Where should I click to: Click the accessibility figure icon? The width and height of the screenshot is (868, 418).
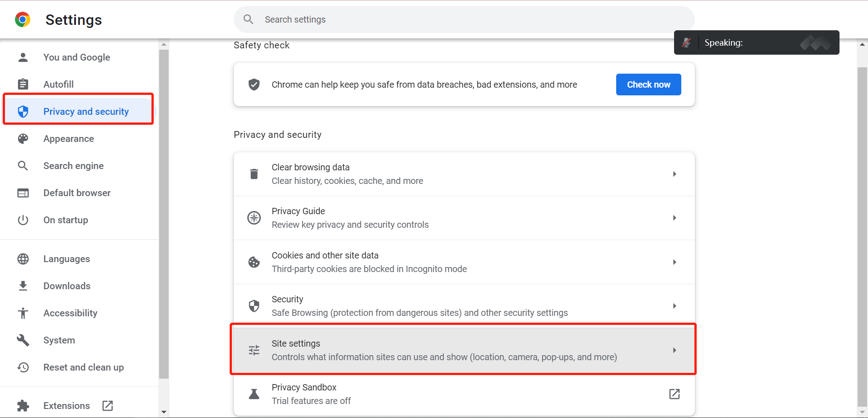23,313
